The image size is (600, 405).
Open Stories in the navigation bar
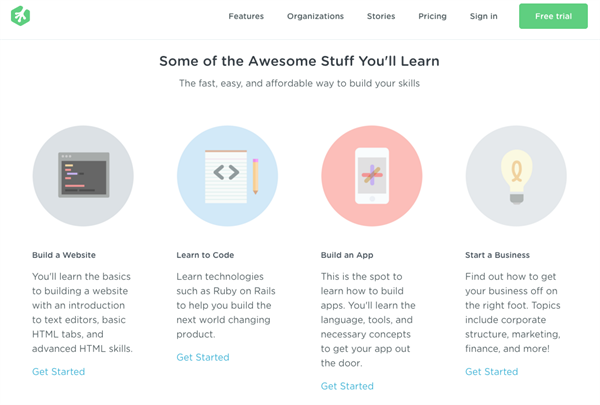(x=381, y=16)
